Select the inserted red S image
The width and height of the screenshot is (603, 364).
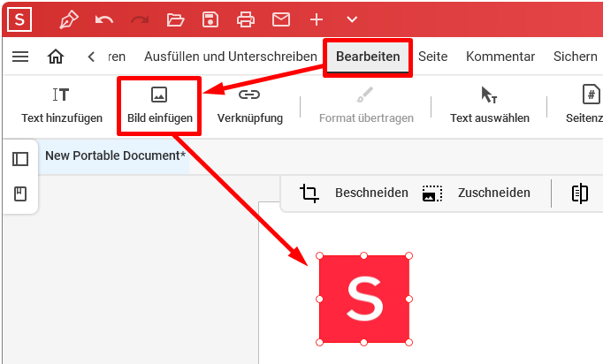pos(364,299)
